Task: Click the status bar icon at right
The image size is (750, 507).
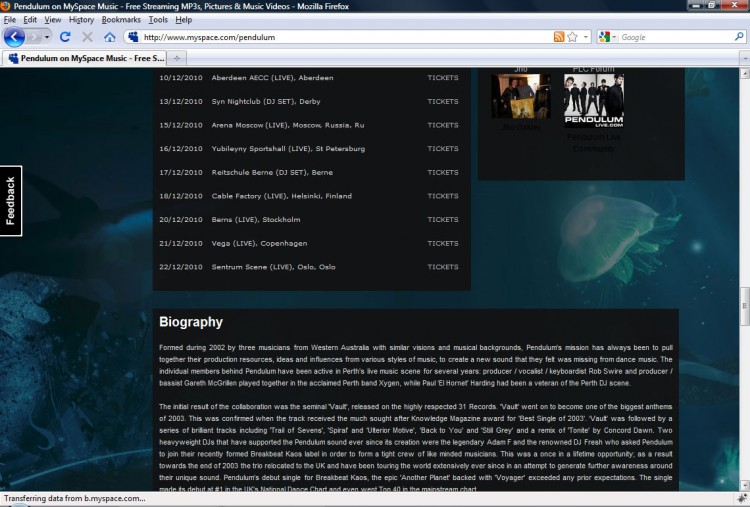Action: point(742,498)
